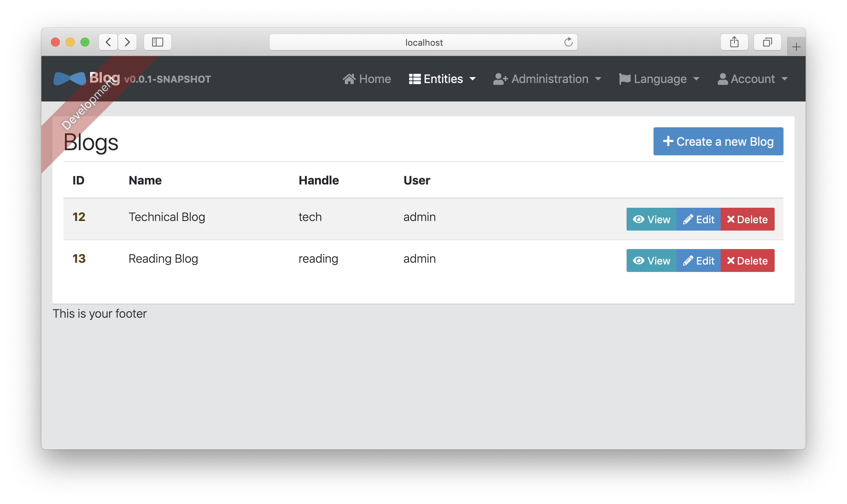This screenshot has height=504, width=847.
Task: Click Create a new Blog button
Action: (718, 141)
